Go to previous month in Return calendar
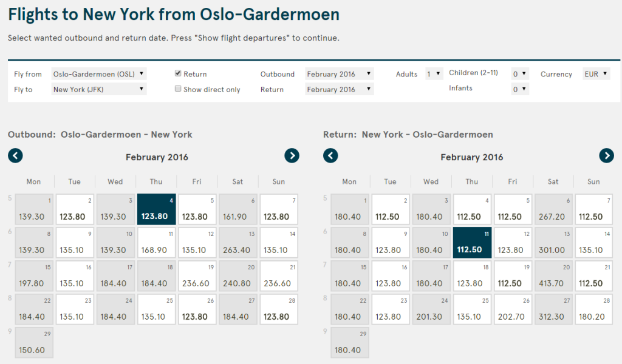622x364 pixels. click(330, 155)
